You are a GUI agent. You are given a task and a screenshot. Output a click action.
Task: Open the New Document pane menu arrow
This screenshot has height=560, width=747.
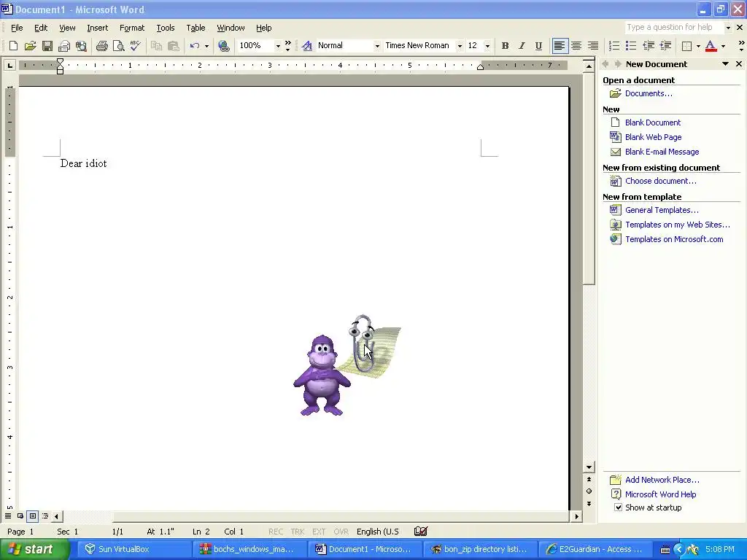point(725,64)
